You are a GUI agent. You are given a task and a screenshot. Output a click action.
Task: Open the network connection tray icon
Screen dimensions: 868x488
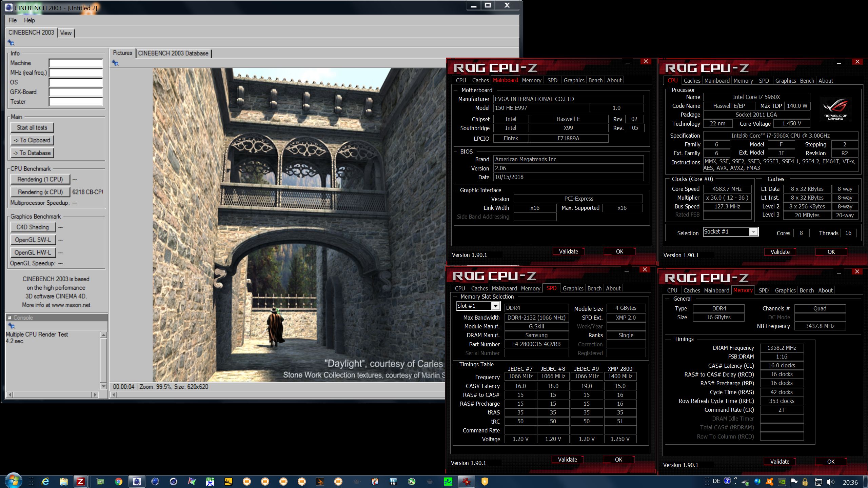click(818, 482)
